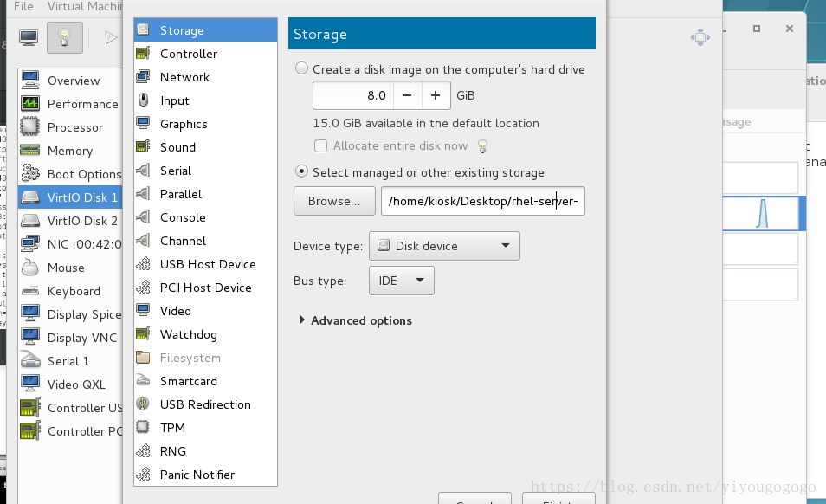Image resolution: width=826 pixels, height=504 pixels.
Task: Select Overview in VM details sidebar
Action: coord(70,80)
